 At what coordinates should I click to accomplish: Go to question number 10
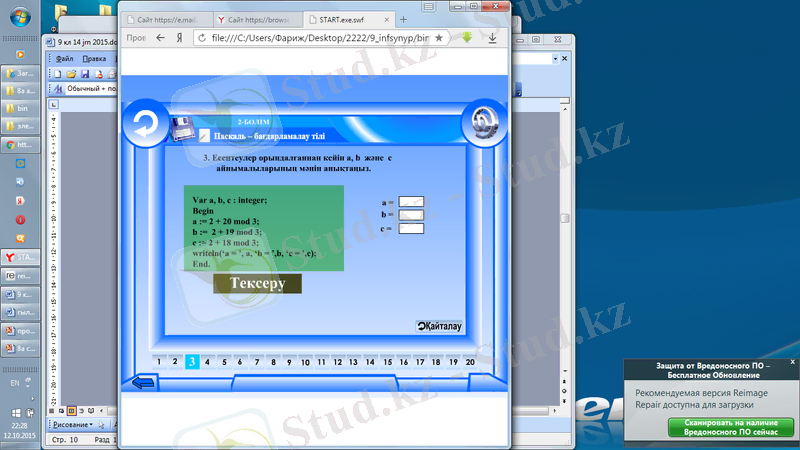306,362
